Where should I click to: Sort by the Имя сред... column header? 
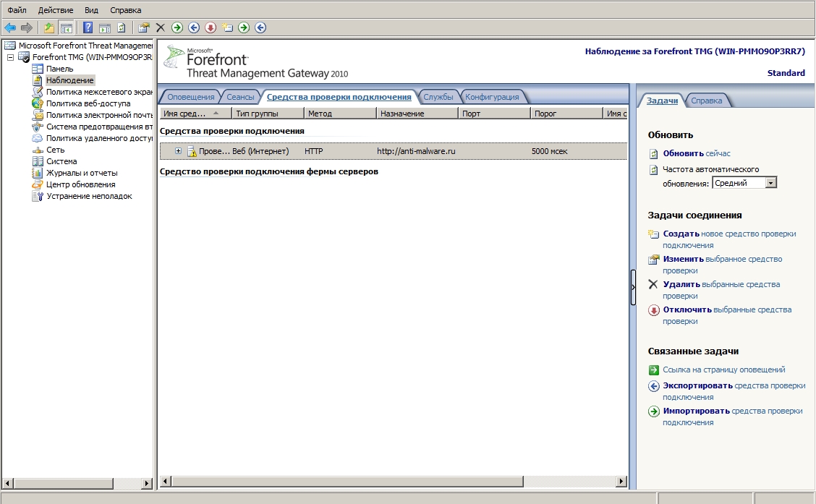point(195,114)
